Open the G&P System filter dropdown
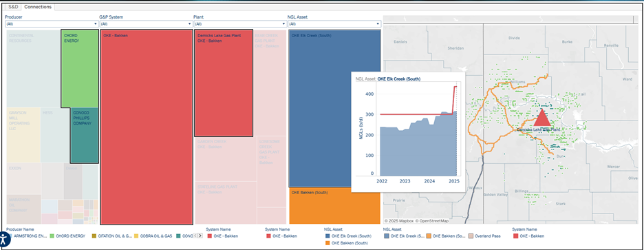This screenshot has height=250, width=644. tap(146, 24)
